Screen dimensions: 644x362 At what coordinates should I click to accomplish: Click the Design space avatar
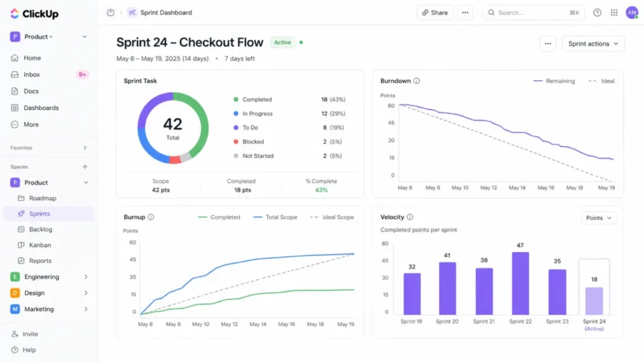[x=15, y=293]
